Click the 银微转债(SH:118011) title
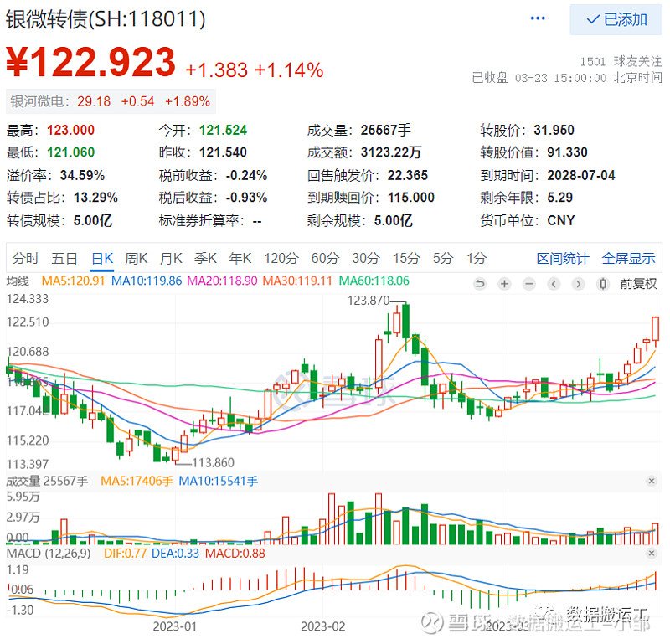This screenshot has height=644, width=670. 106,19
